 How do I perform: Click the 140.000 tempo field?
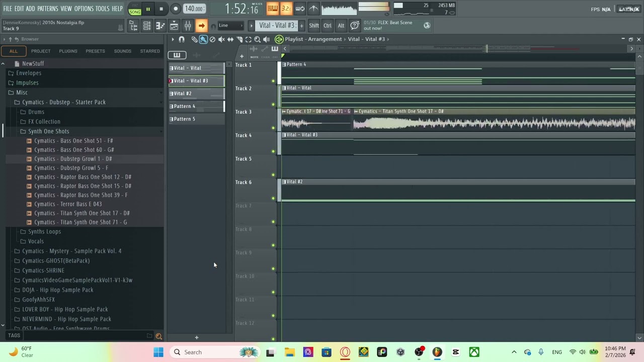point(194,9)
